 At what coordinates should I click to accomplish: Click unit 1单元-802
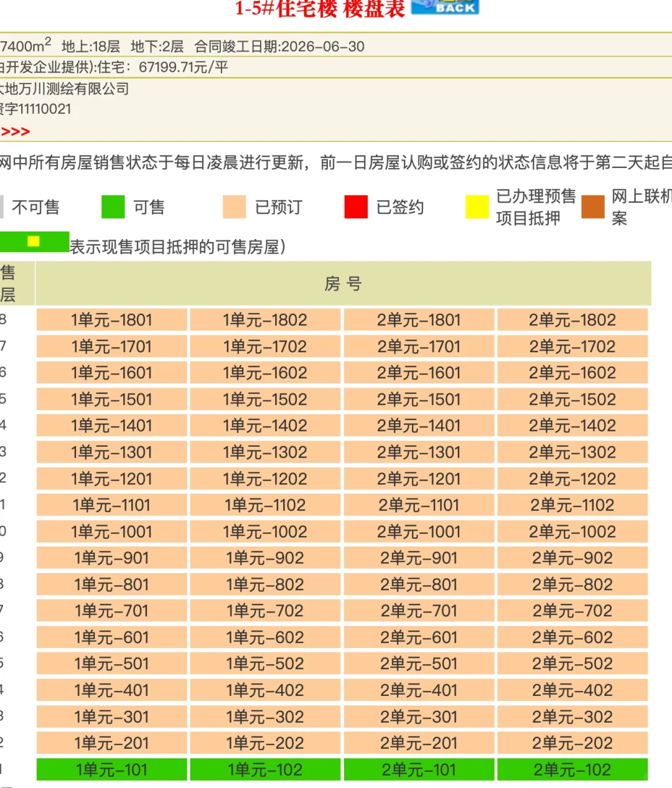(x=265, y=584)
